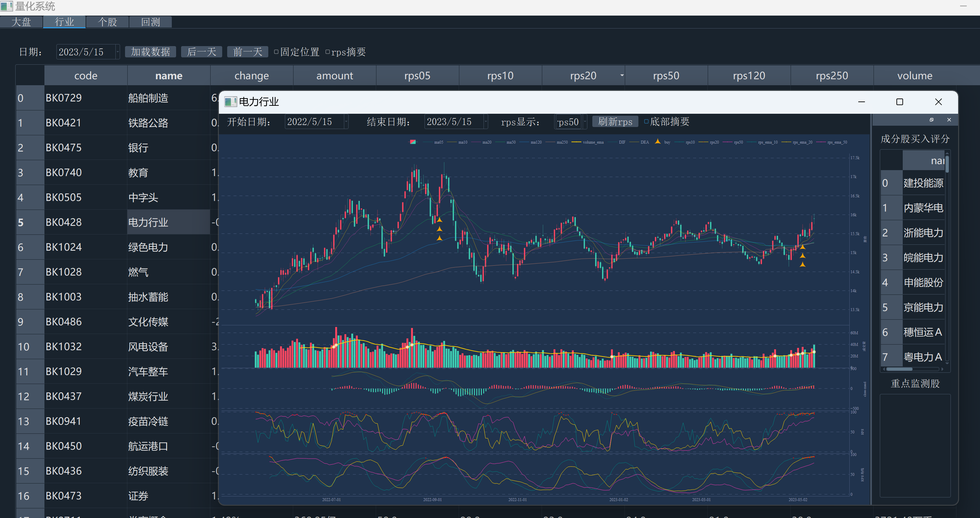This screenshot has width=980, height=518.
Task: Open the main 日期 date dropdown arrow
Action: point(117,52)
